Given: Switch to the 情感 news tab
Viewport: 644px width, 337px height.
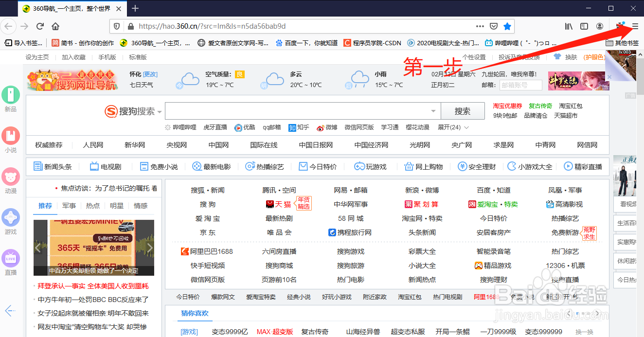Looking at the screenshot, I should point(141,206).
